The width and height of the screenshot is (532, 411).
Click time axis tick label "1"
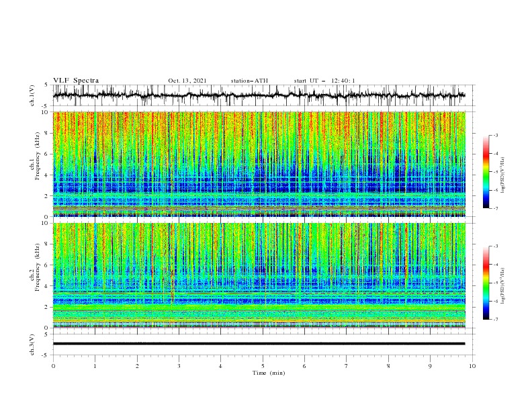(95, 366)
